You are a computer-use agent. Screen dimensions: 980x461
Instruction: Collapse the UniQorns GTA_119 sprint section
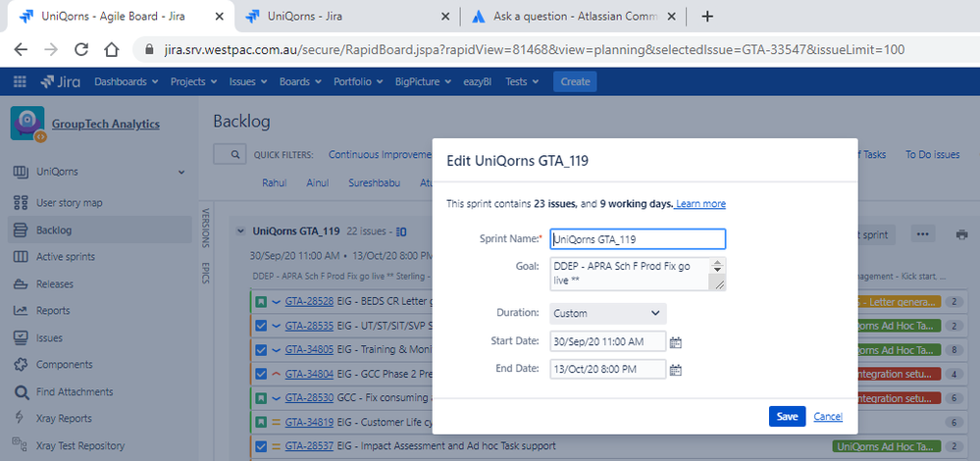pos(240,231)
